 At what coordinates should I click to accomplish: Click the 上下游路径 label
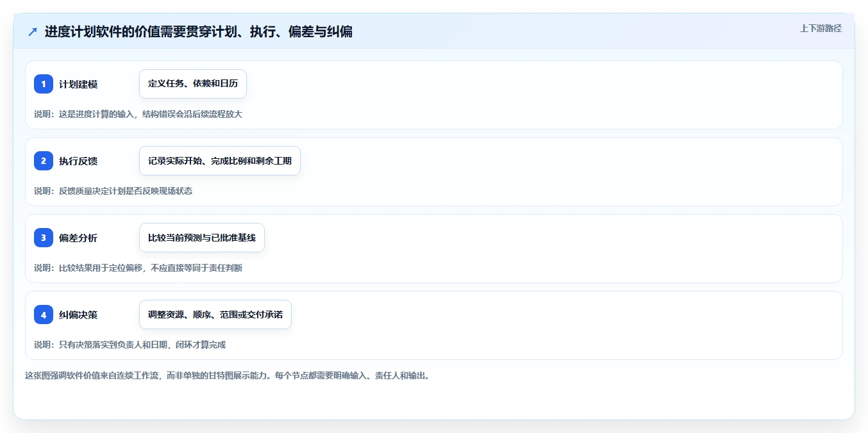[821, 28]
